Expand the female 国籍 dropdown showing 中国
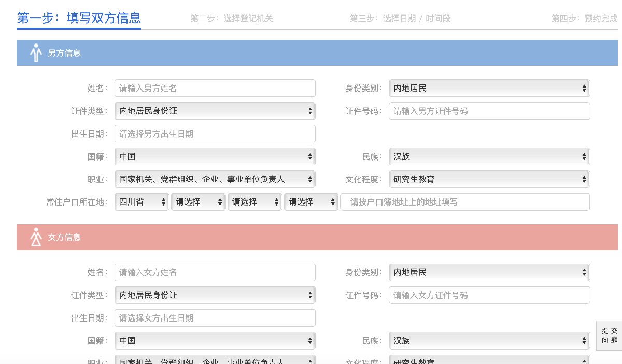 pyautogui.click(x=215, y=340)
